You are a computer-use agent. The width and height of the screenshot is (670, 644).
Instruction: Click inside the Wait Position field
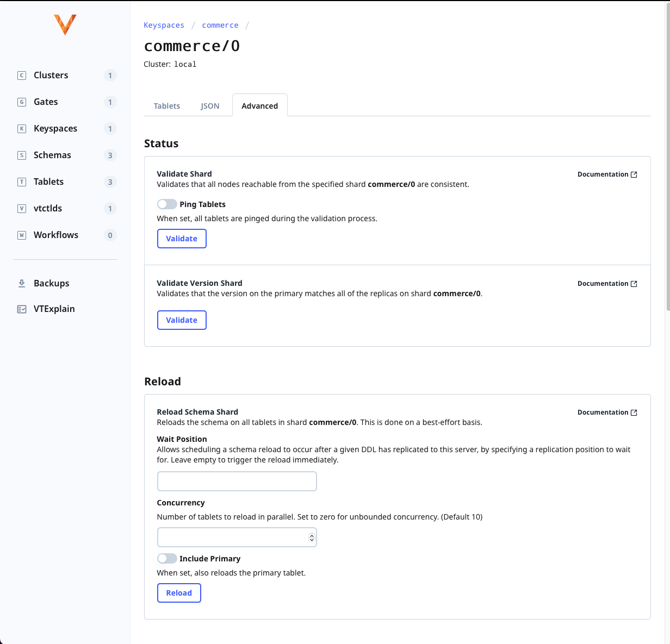[237, 481]
